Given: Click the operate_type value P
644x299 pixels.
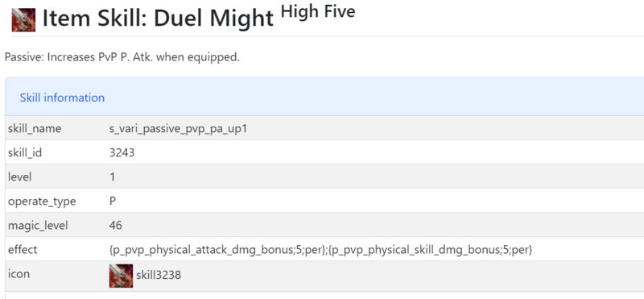Looking at the screenshot, I should pyautogui.click(x=113, y=201).
